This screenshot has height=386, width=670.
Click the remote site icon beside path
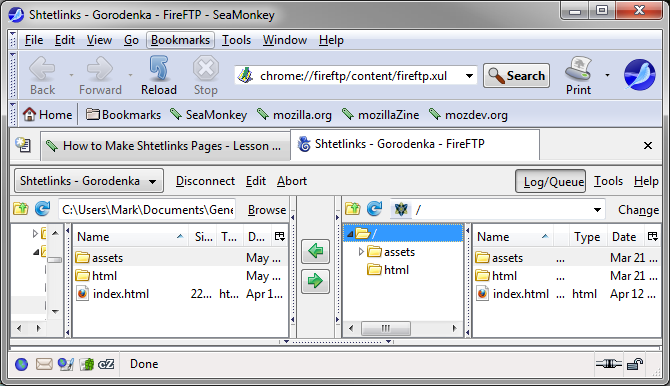(x=401, y=209)
